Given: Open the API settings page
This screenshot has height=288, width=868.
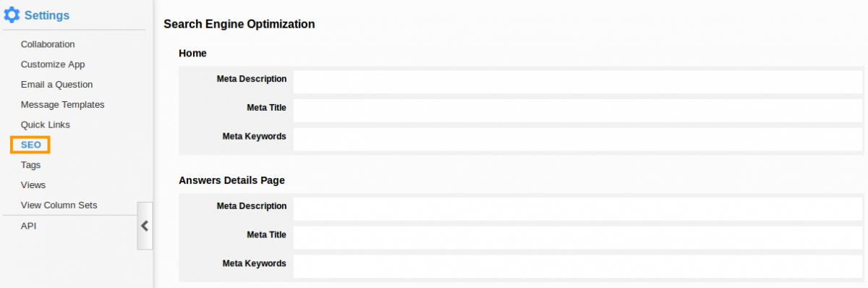Looking at the screenshot, I should click(28, 226).
